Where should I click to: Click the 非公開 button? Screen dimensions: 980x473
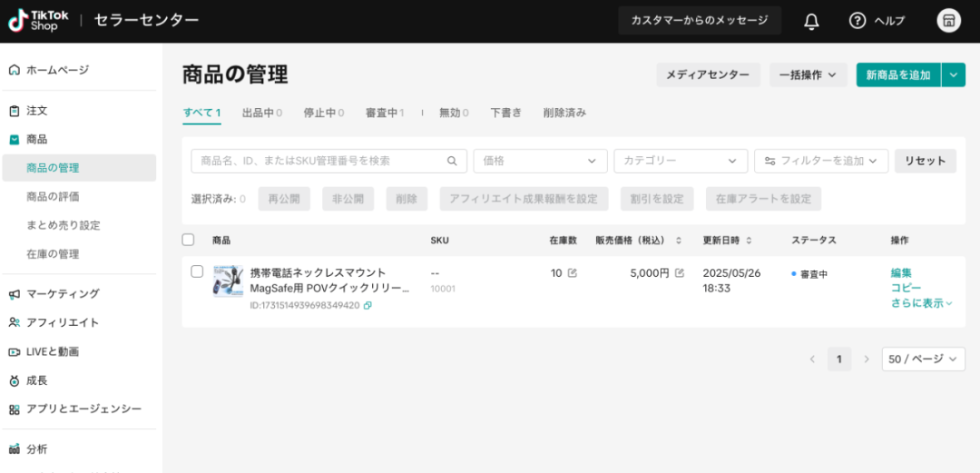pyautogui.click(x=348, y=199)
